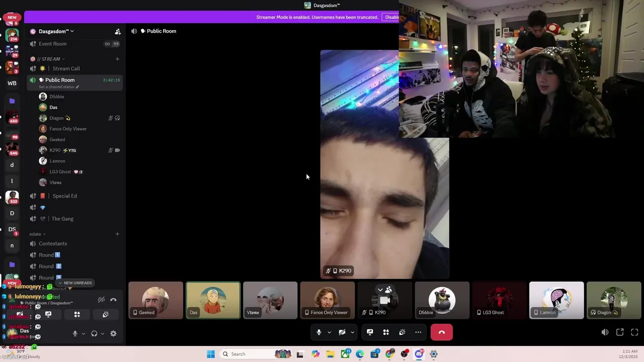Collapse the edate category
Screen dimensions: 644x362
pyautogui.click(x=37, y=234)
